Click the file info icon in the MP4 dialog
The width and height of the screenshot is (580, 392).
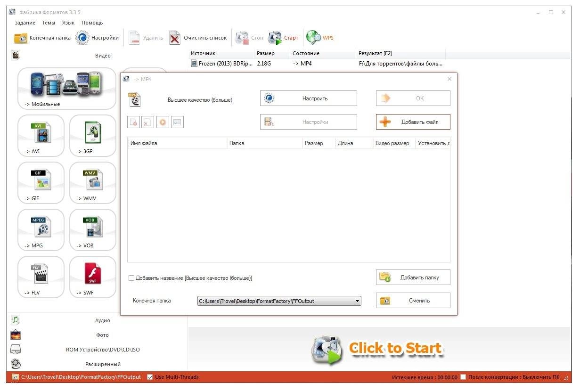(177, 122)
